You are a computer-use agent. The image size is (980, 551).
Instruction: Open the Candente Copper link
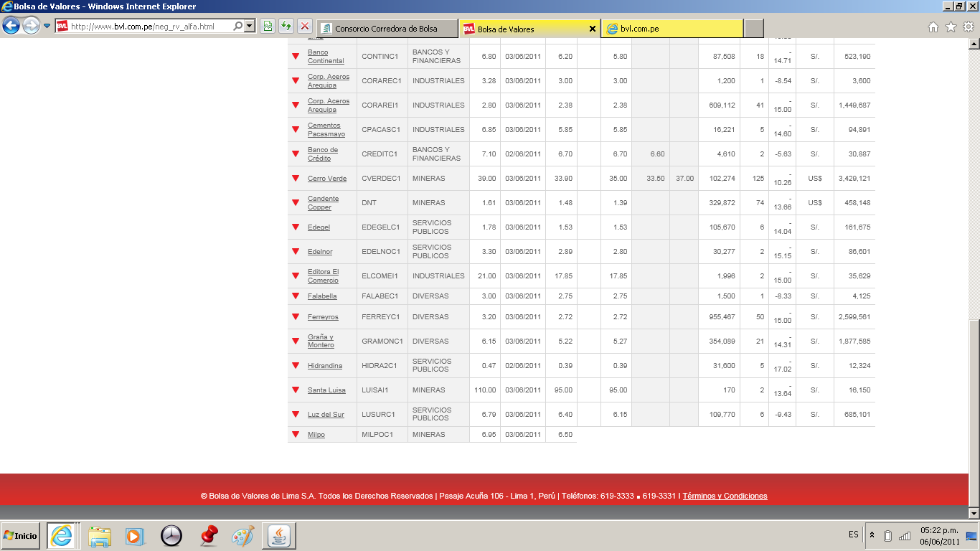click(323, 203)
